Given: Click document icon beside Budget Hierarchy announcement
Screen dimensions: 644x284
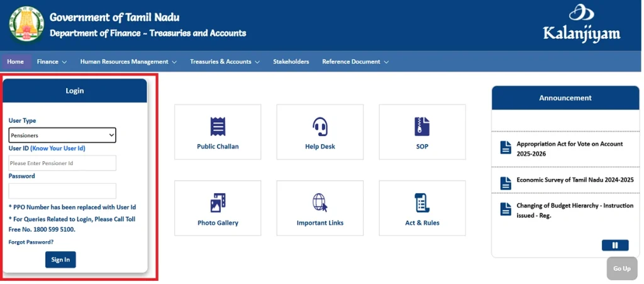Looking at the screenshot, I should coord(506,209).
